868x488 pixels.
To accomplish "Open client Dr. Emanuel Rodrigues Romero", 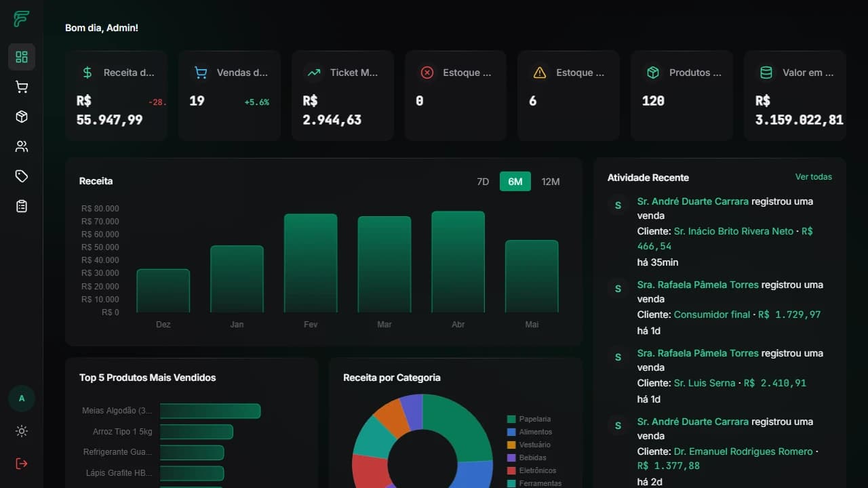I will (x=743, y=451).
